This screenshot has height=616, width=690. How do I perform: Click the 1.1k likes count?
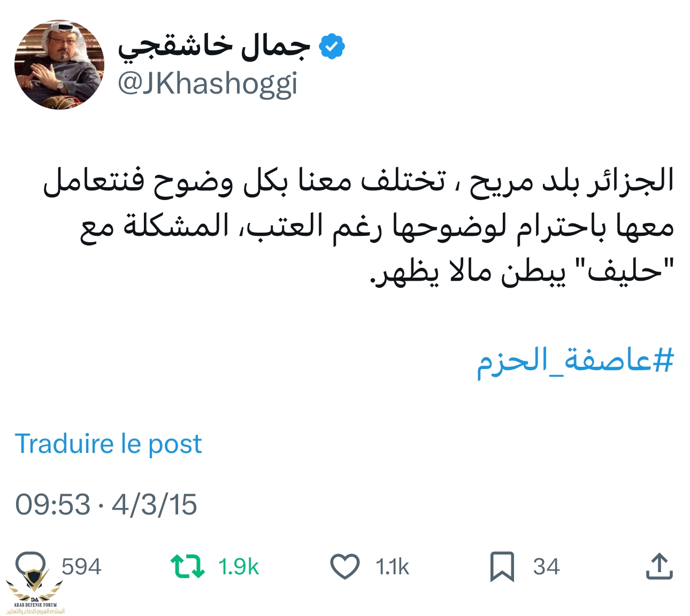[x=392, y=567]
